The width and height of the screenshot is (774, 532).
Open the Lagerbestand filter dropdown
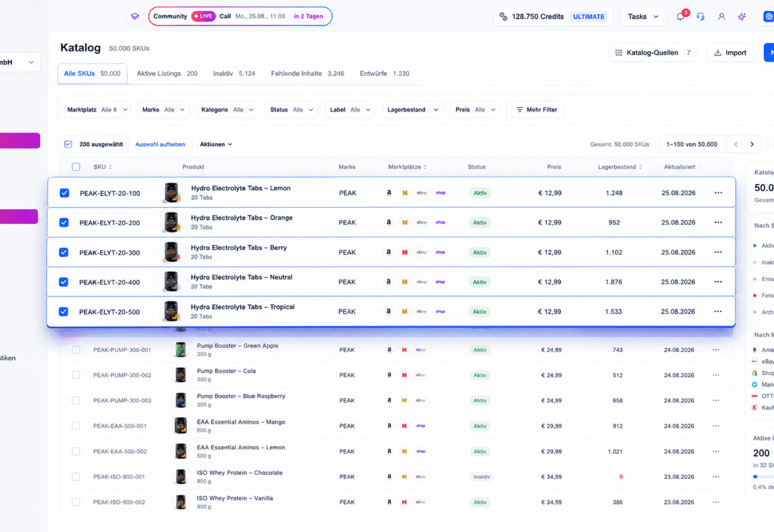pyautogui.click(x=413, y=110)
